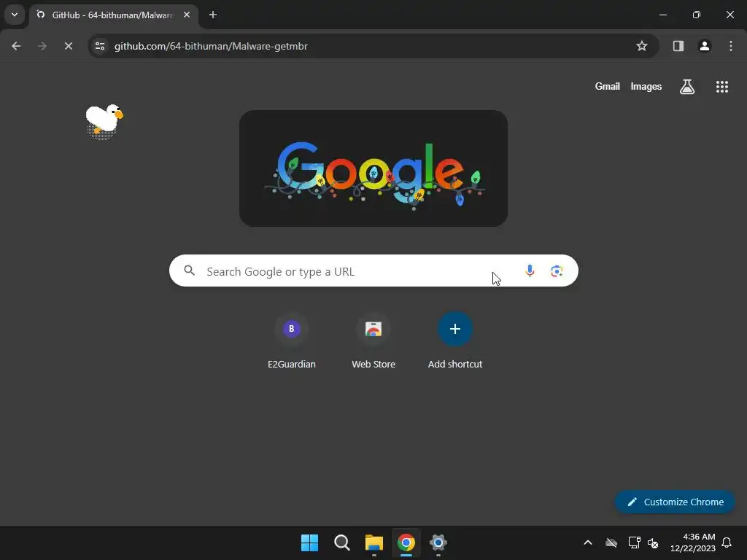Open taskbar Search
The image size is (747, 560).
click(342, 542)
